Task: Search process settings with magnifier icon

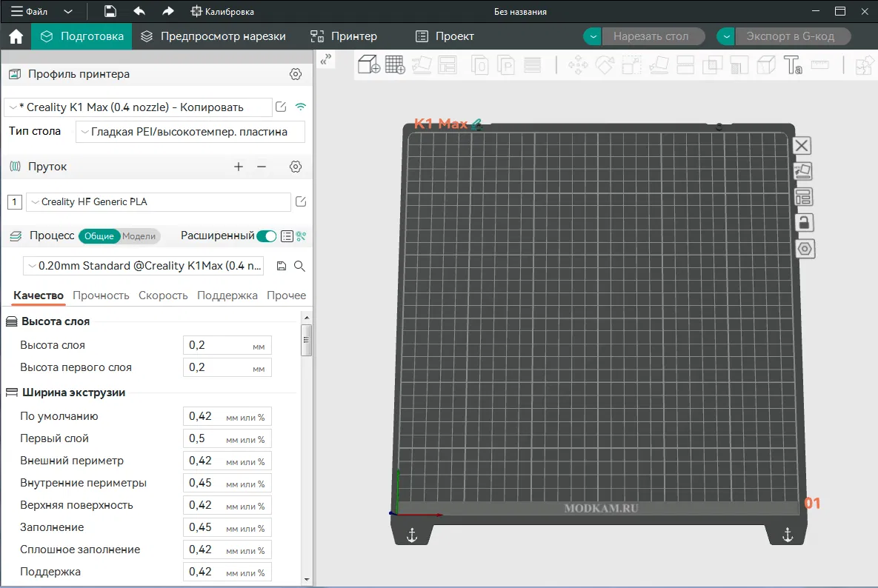Action: tap(299, 266)
